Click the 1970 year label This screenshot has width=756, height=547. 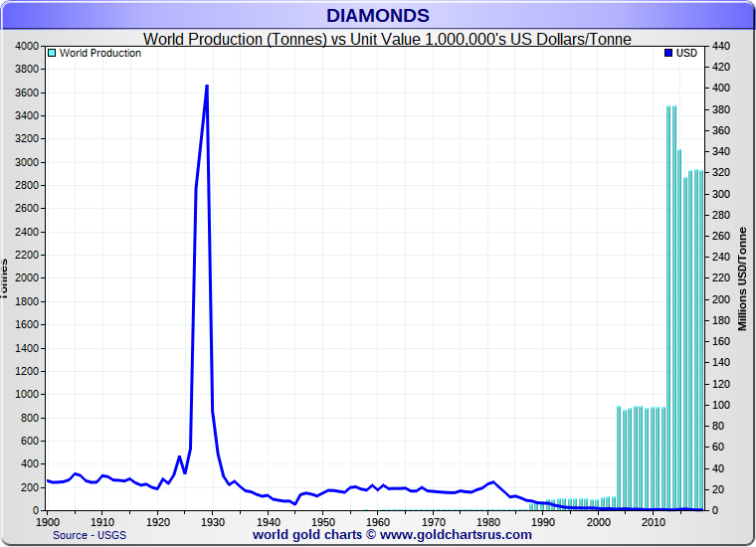pyautogui.click(x=434, y=522)
